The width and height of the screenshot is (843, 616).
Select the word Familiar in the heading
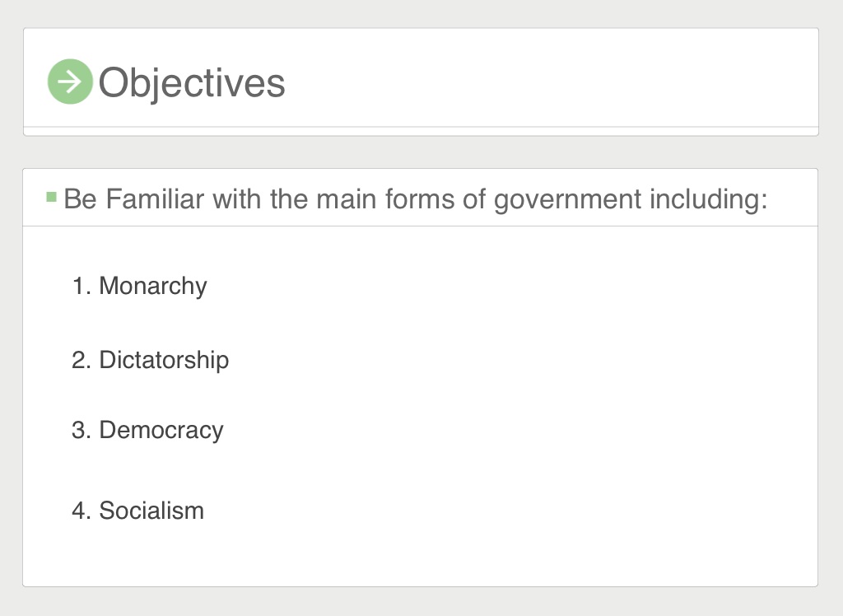[x=155, y=198]
